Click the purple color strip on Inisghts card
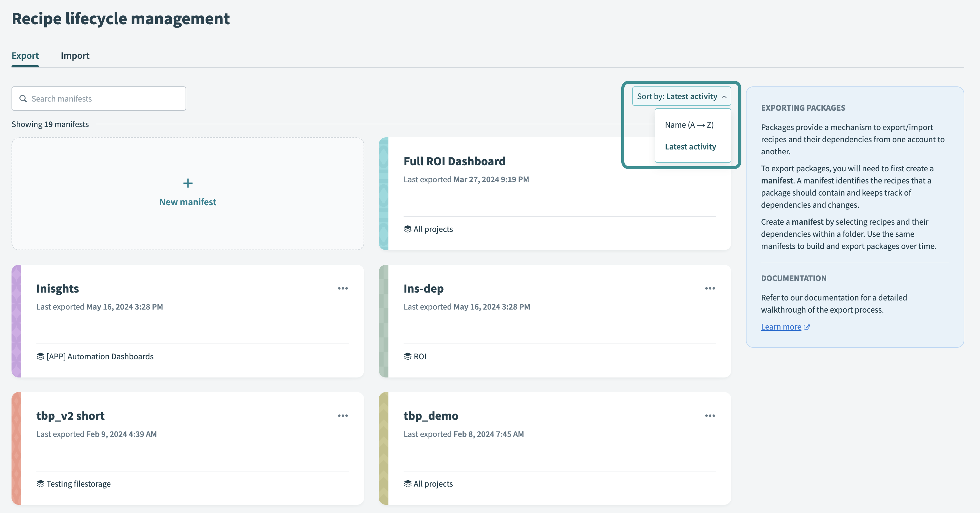Viewport: 980px width, 513px height. click(x=16, y=320)
